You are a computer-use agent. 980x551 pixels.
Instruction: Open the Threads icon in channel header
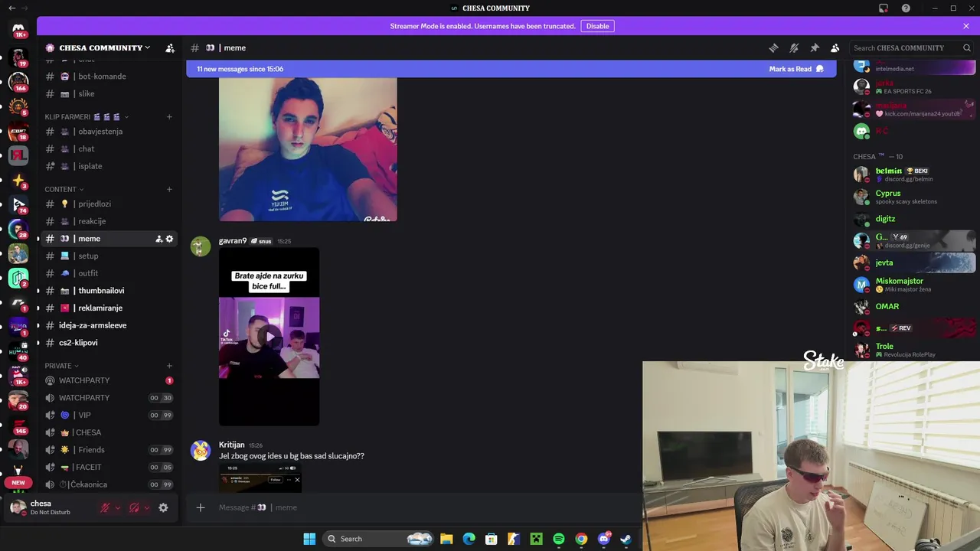[773, 47]
